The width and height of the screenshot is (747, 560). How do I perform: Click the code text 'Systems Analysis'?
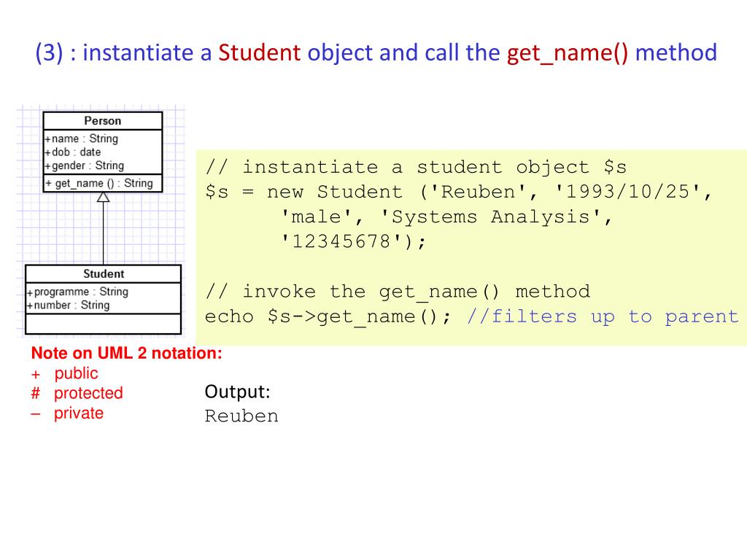pos(491,217)
